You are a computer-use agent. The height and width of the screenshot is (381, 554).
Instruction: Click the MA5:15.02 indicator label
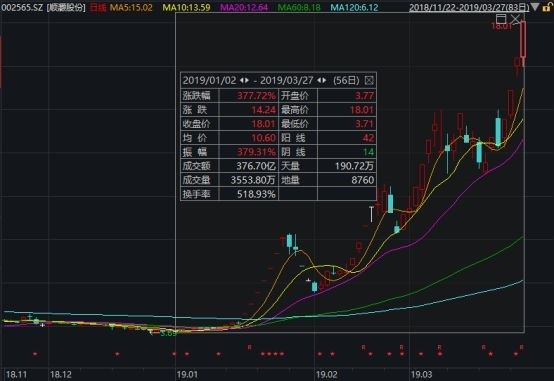[131, 7]
